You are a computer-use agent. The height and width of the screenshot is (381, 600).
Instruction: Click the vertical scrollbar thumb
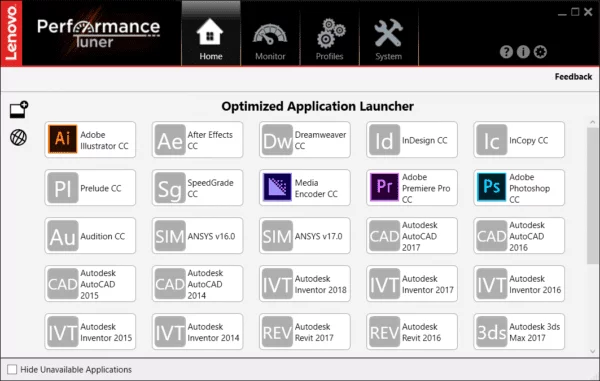[x=592, y=195]
